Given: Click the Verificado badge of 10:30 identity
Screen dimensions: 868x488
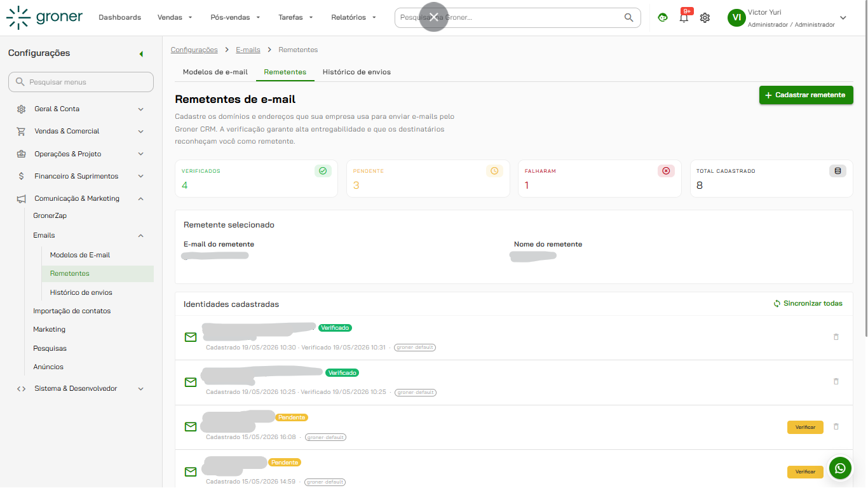Looking at the screenshot, I should pyautogui.click(x=335, y=328).
